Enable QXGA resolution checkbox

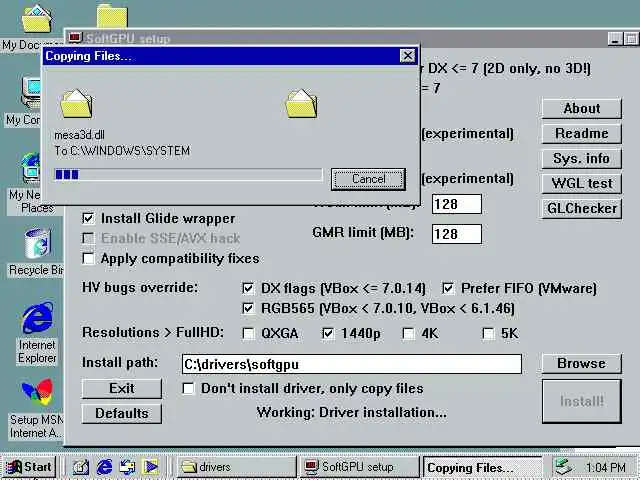coord(248,333)
